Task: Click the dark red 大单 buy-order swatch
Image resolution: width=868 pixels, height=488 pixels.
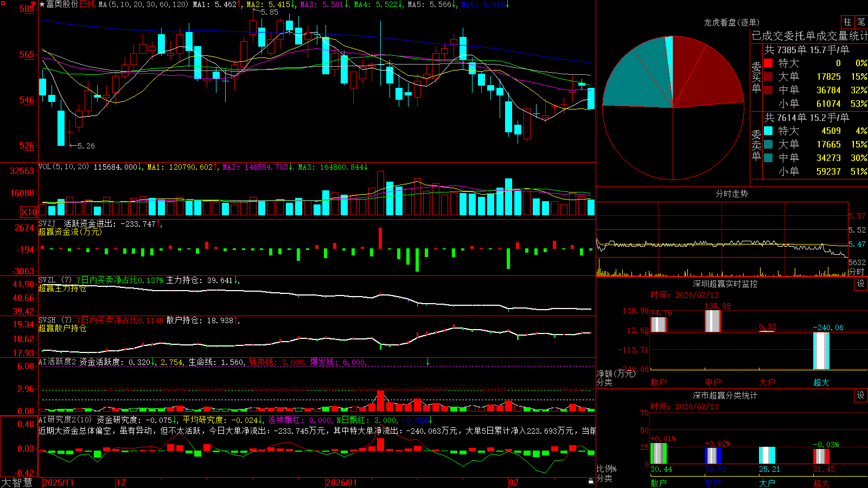Action: (x=768, y=76)
